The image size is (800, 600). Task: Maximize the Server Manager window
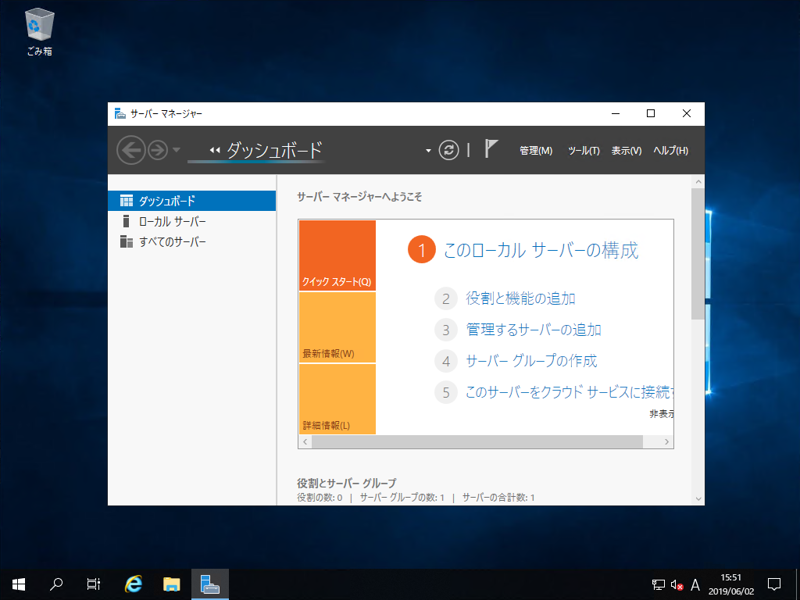point(651,113)
